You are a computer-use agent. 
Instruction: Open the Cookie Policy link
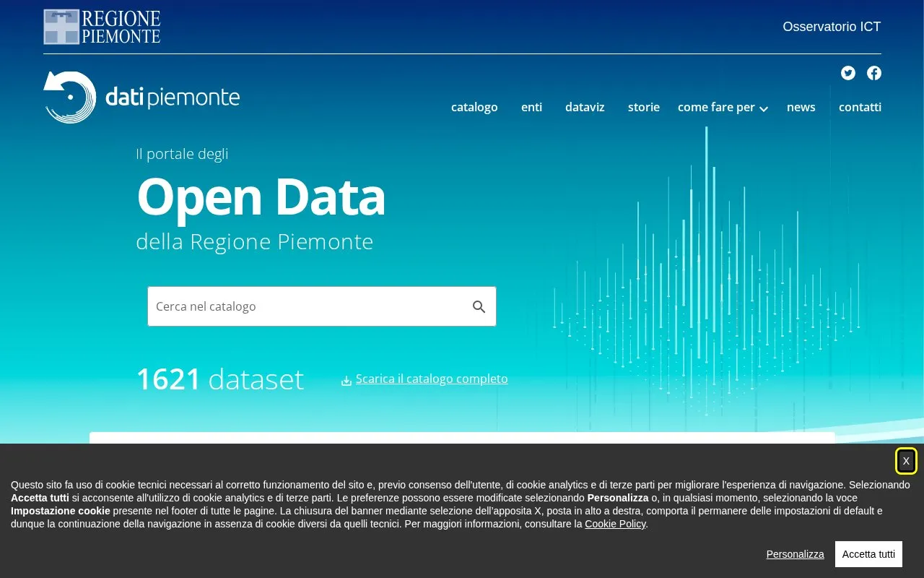[x=615, y=524]
